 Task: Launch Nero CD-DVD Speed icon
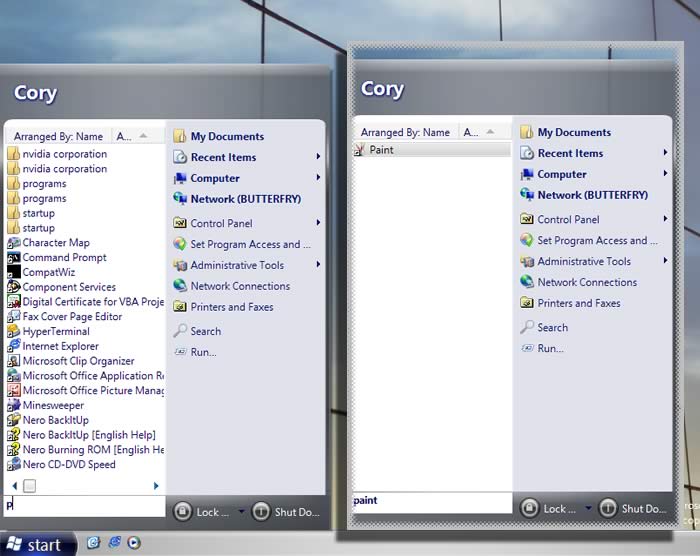coord(14,464)
